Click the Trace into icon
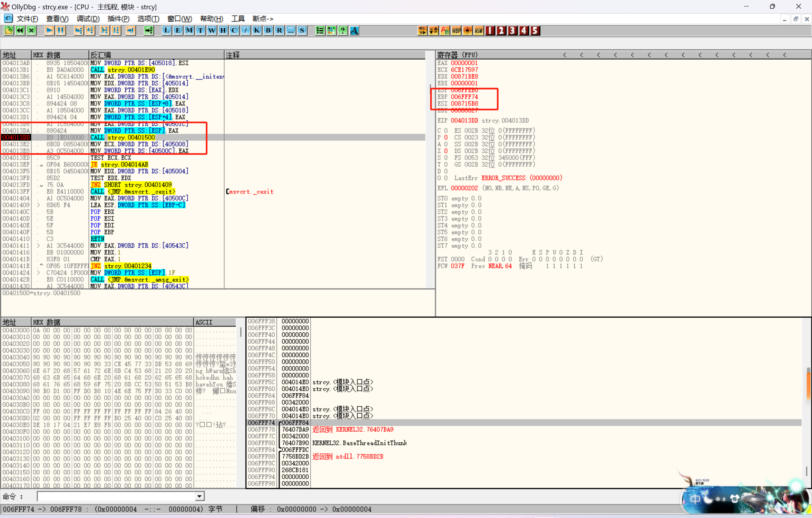Screen dimensions: 812x518 (x=104, y=31)
